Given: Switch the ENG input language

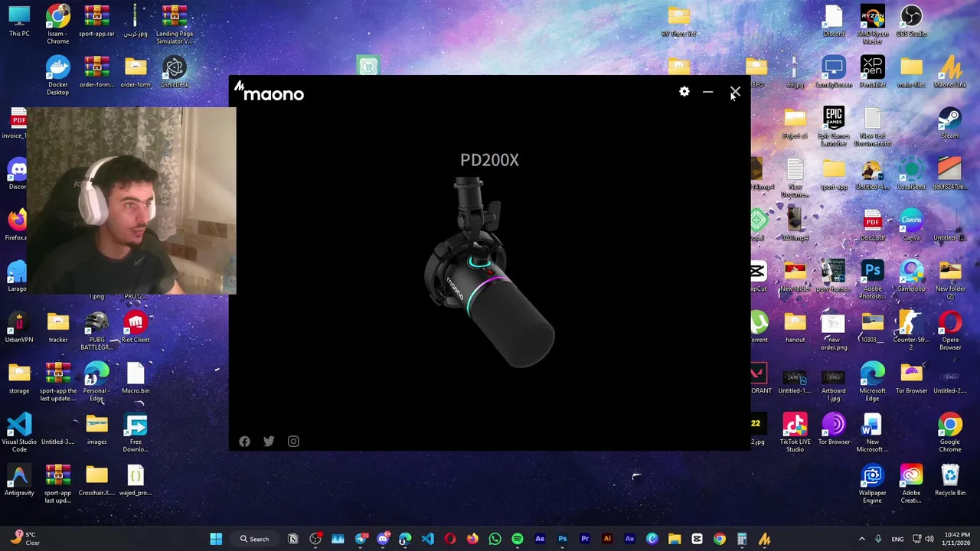Looking at the screenshot, I should coord(897,540).
